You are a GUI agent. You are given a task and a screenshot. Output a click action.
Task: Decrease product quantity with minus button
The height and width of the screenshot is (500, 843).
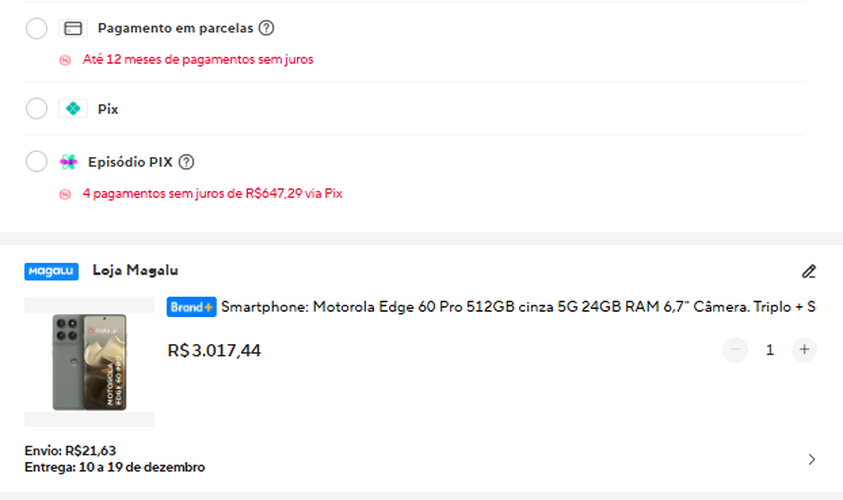click(735, 350)
